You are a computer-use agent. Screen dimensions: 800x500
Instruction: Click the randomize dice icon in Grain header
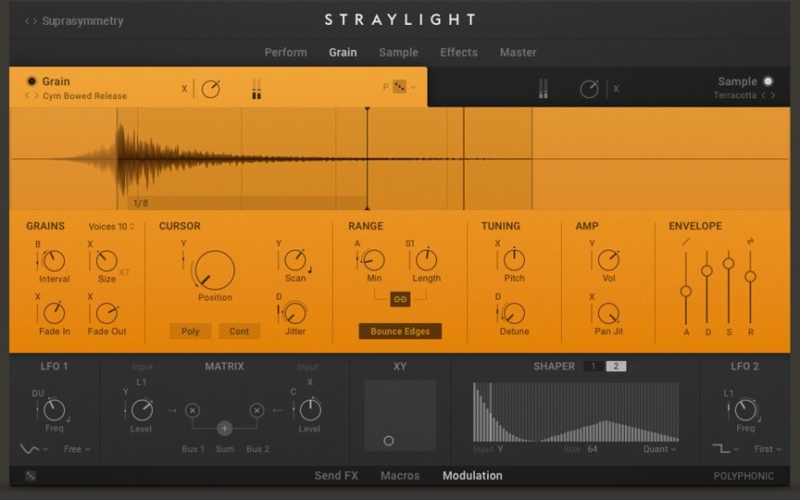coord(399,87)
